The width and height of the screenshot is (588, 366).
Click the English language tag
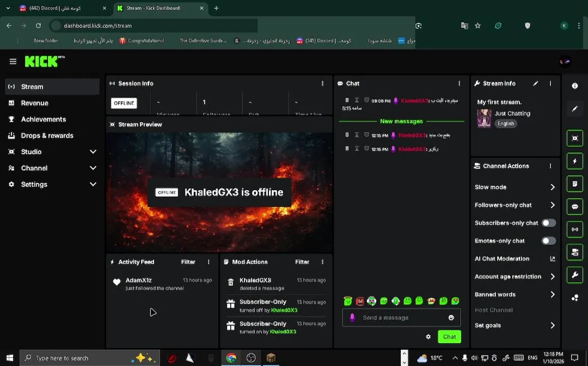coord(506,124)
